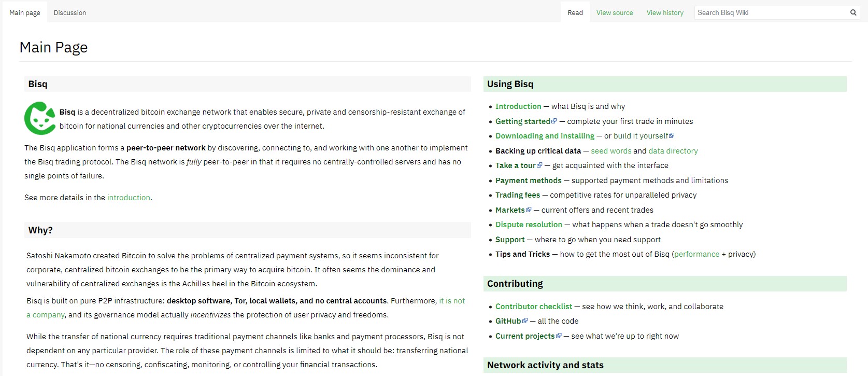The image size is (868, 376).
Task: Click 'competitive rates for unparalleled privacy' text
Action: pyautogui.click(x=623, y=195)
